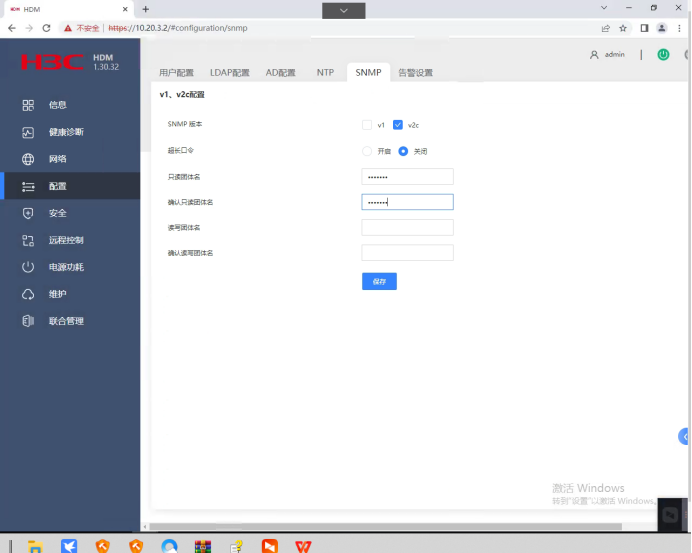Image resolution: width=692 pixels, height=553 pixels.
Task: Toggle the browser side panel icon
Action: click(644, 28)
